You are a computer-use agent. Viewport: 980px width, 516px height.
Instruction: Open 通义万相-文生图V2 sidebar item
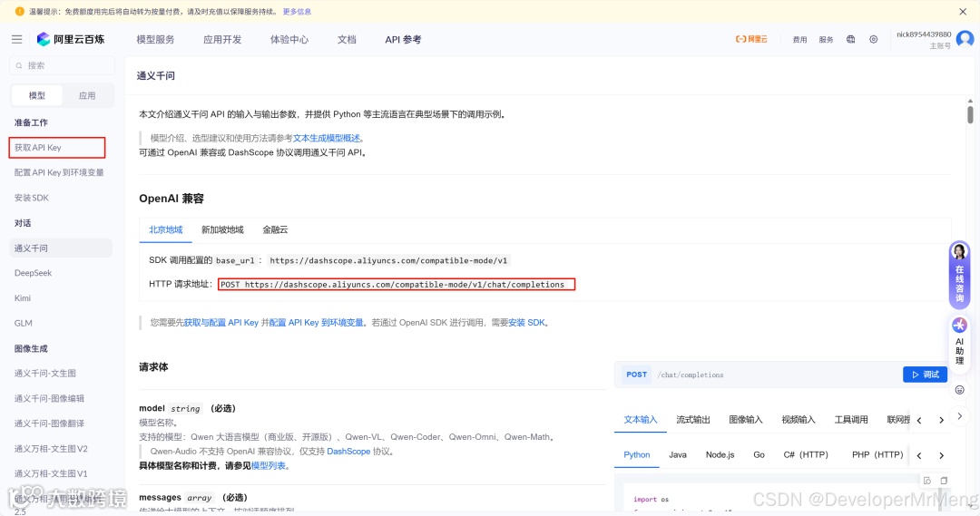[x=51, y=449]
